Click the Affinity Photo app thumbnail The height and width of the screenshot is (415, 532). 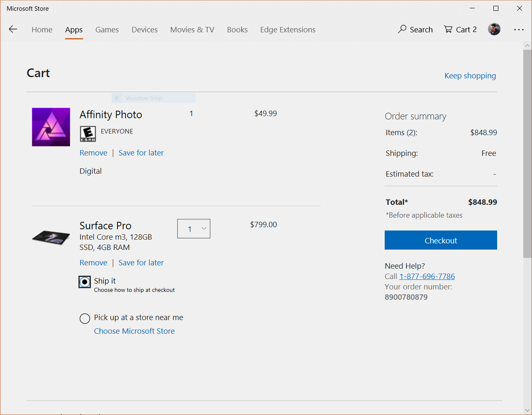(x=51, y=127)
